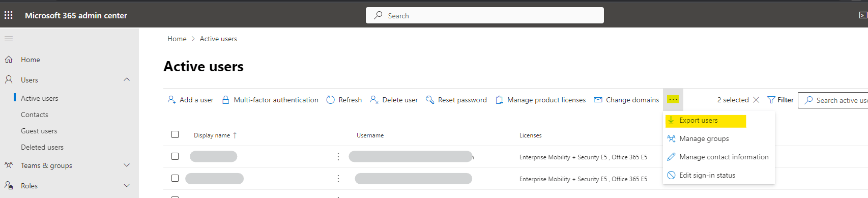The image size is (868, 198).
Task: Click the Export users download arrow icon
Action: [671, 121]
